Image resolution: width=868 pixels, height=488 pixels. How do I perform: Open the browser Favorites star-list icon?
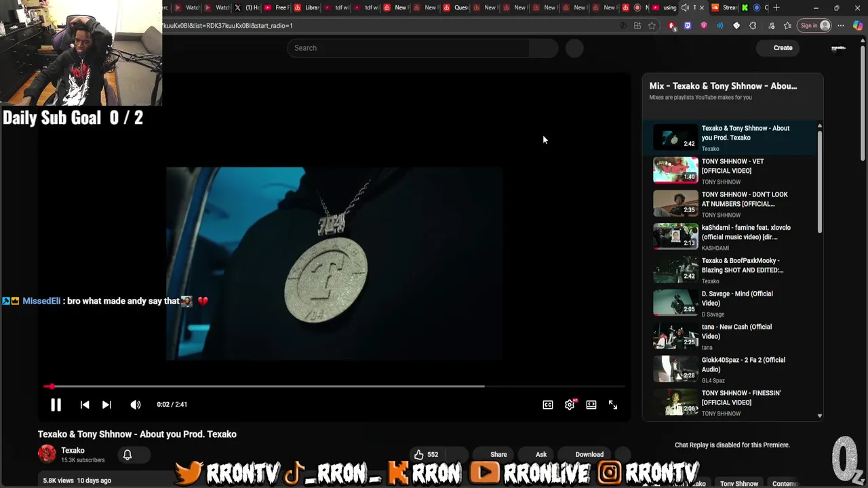787,26
